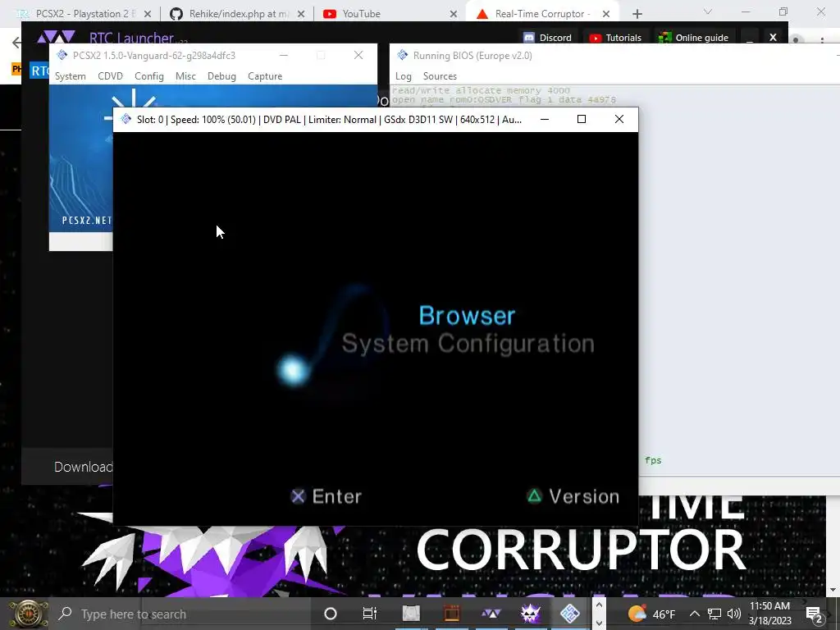The image size is (840, 630).
Task: Open the weather widget showing 46°F
Action: (x=651, y=614)
